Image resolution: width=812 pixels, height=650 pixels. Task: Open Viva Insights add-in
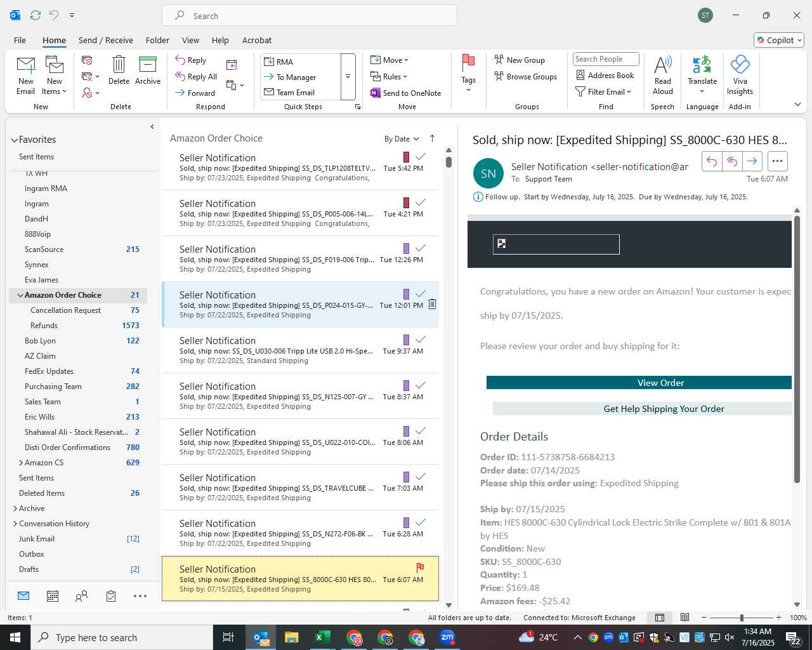(740, 76)
